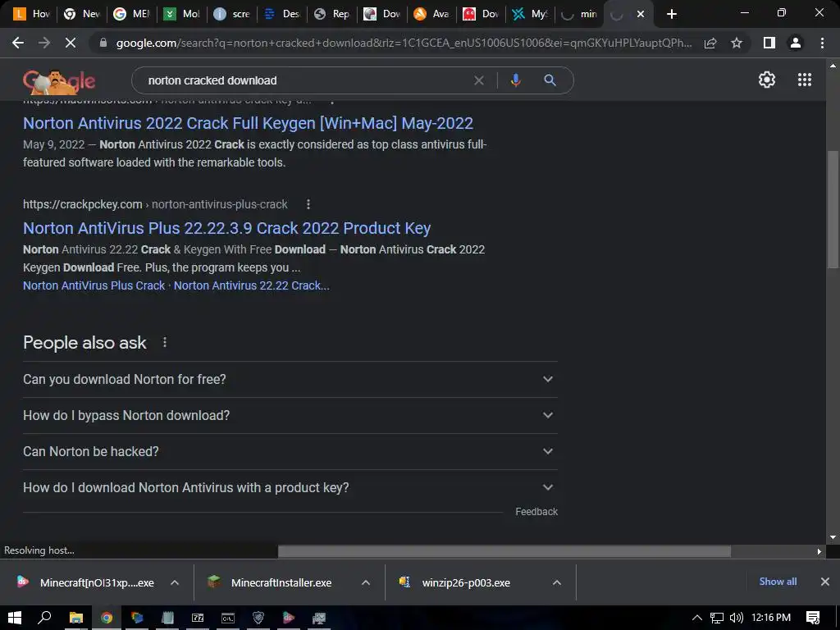Go back to the previous page
This screenshot has width=840, height=630.
[18, 43]
